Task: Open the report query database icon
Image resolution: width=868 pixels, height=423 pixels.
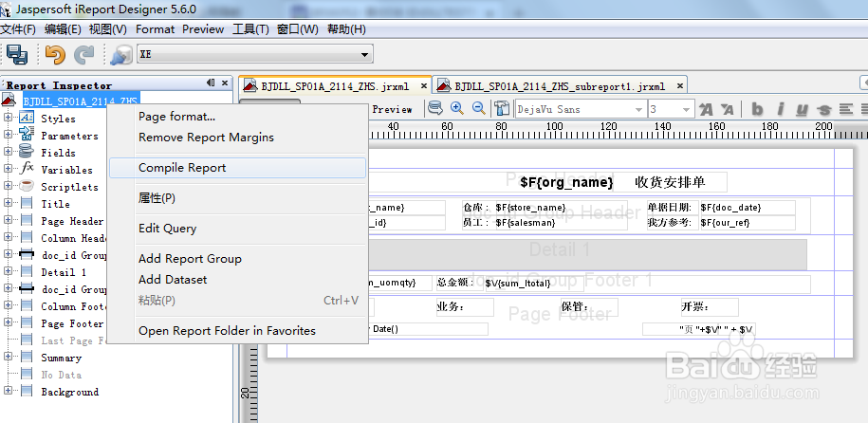Action: point(435,108)
